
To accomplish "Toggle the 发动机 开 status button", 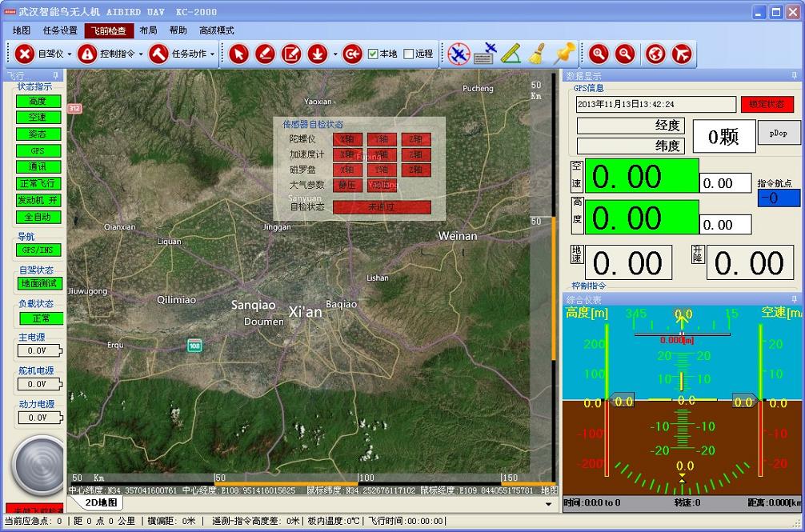I will tap(38, 200).
